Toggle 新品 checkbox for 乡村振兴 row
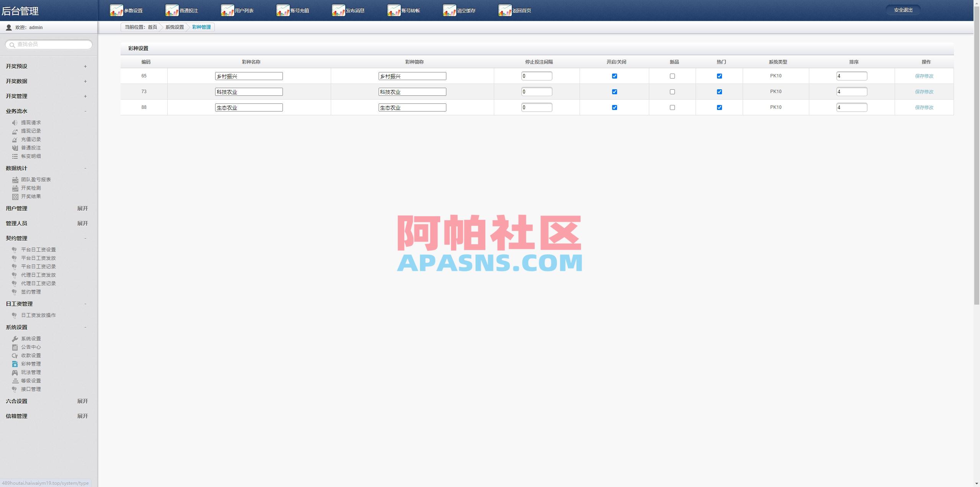Screen dimensions: 980x487 click(x=673, y=76)
